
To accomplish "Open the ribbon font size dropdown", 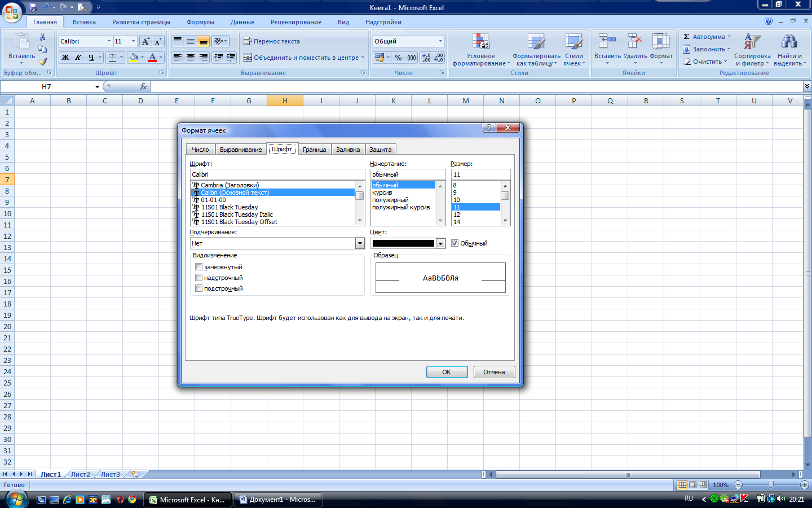I will click(134, 41).
